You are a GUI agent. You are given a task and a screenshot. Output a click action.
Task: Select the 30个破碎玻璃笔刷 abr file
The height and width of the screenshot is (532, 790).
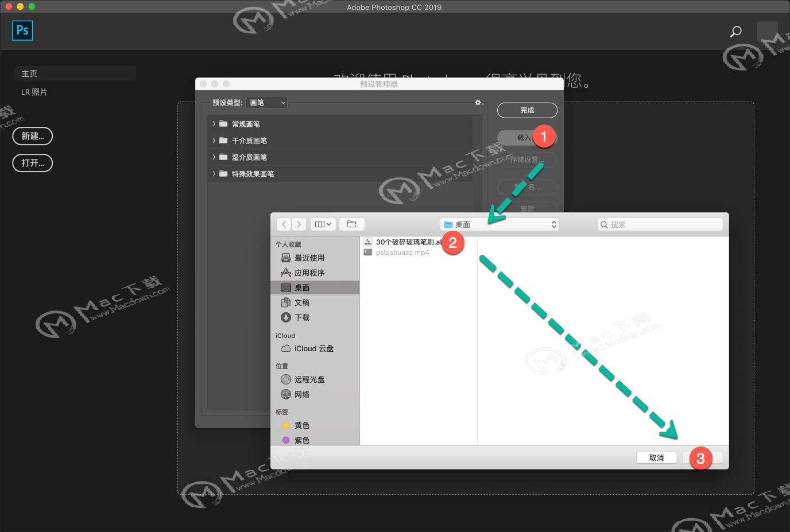click(408, 242)
